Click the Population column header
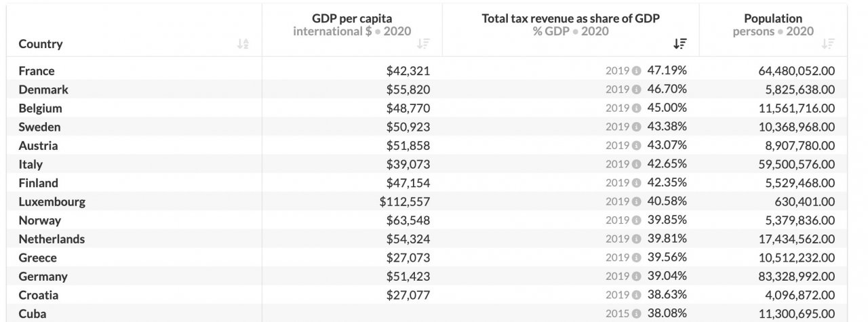 (772, 18)
